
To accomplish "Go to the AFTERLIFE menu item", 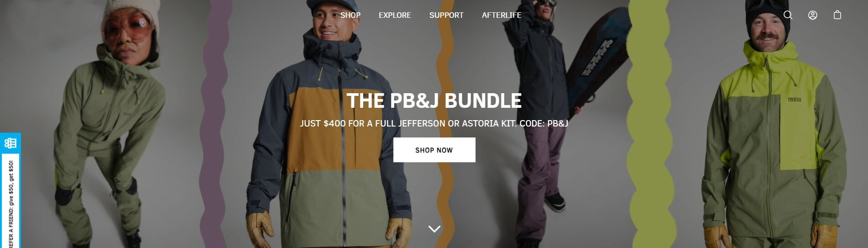I will 502,15.
